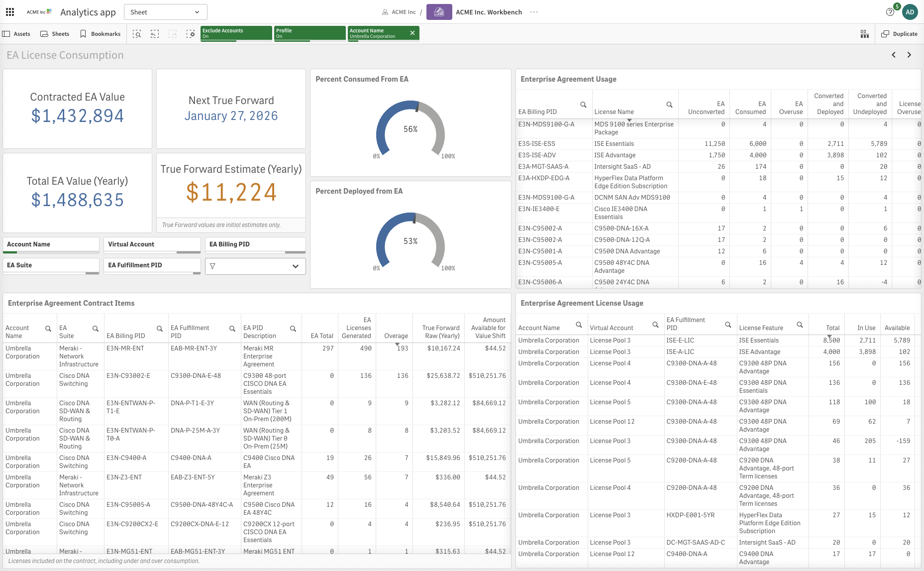Expand the Sheet dropdown

click(x=165, y=12)
